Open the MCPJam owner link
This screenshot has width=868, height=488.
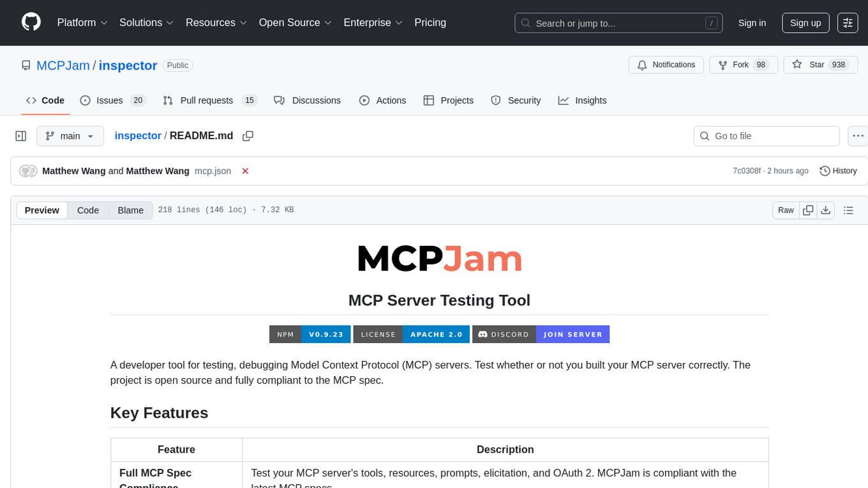63,65
